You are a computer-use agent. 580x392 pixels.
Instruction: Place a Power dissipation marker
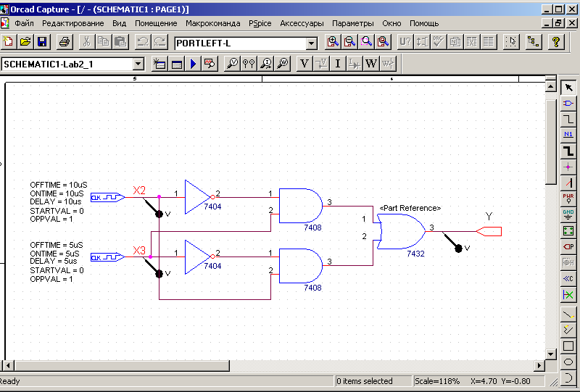283,64
